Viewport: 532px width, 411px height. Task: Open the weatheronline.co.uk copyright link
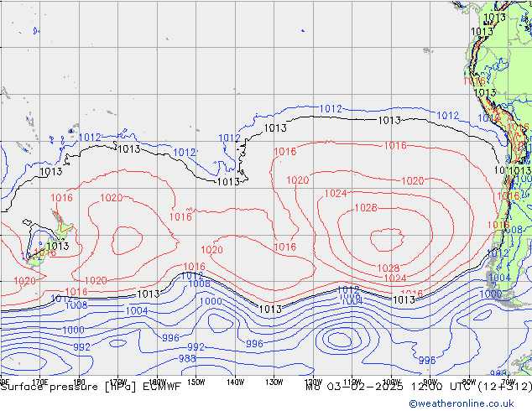click(x=461, y=403)
